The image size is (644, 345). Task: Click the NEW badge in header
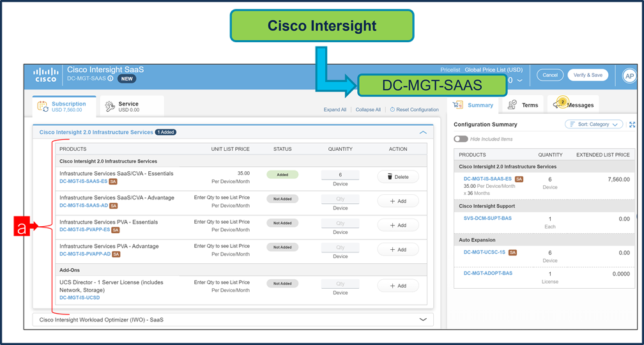coord(127,79)
